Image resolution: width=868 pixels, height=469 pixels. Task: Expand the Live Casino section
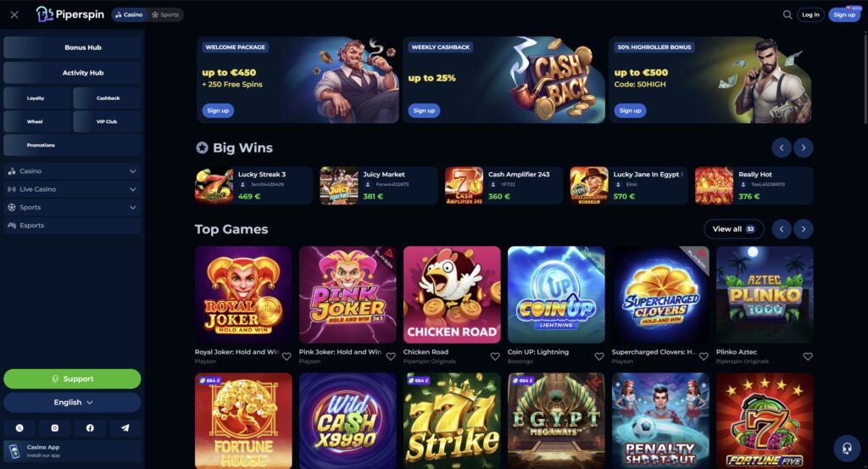click(x=72, y=189)
